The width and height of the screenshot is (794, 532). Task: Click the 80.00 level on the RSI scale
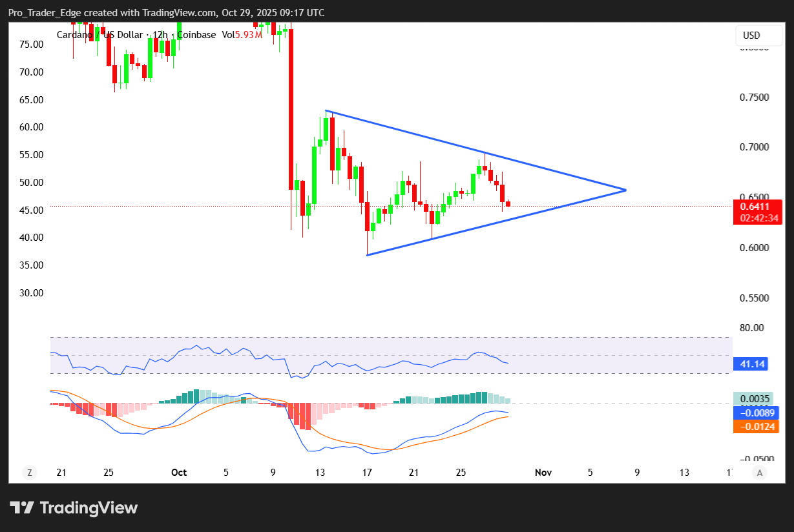(x=751, y=328)
